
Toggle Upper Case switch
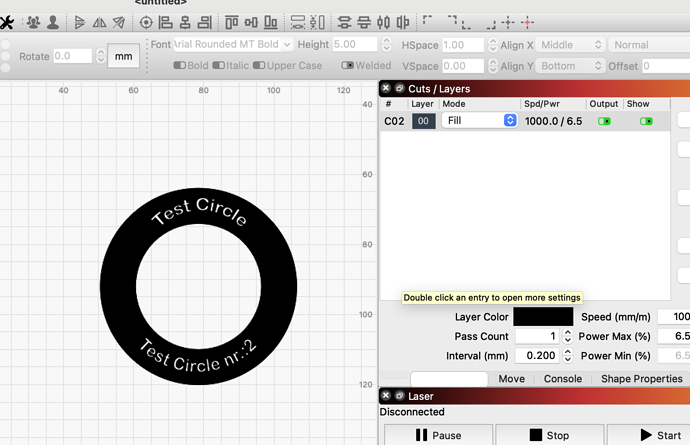pos(259,65)
